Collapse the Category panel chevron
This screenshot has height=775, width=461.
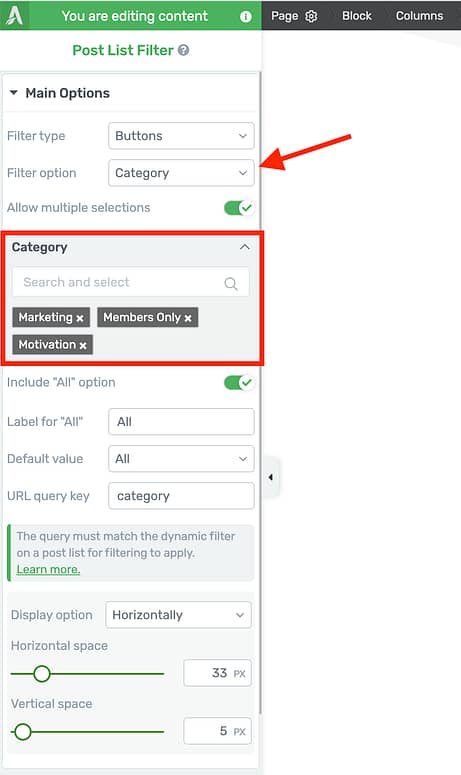pyautogui.click(x=245, y=247)
